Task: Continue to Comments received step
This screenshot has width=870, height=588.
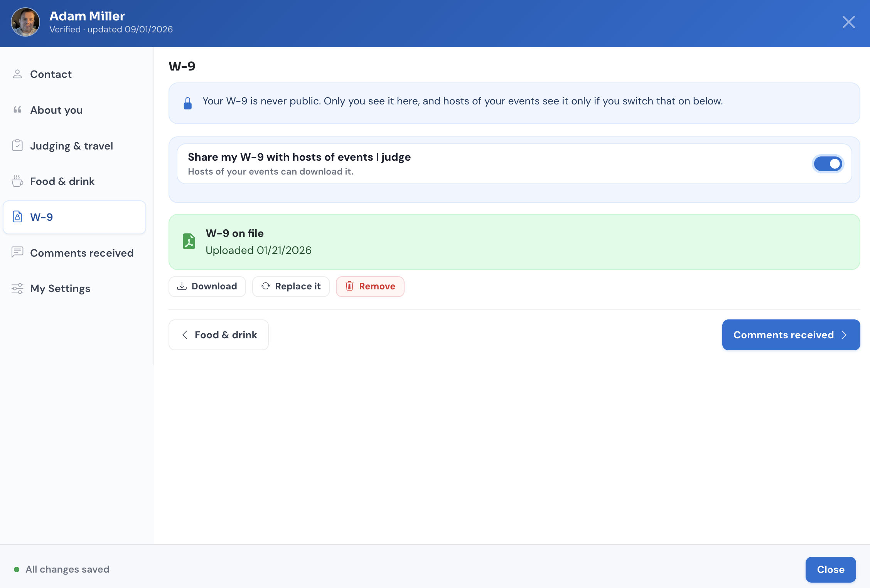Action: pos(791,335)
